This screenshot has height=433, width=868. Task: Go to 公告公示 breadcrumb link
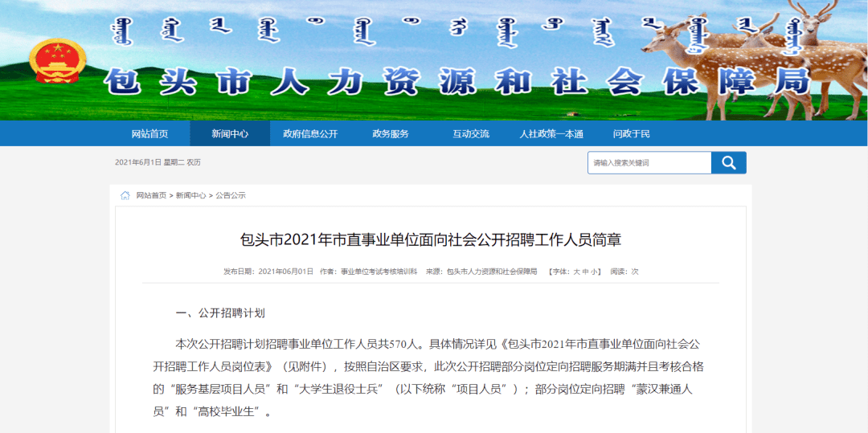coord(231,196)
